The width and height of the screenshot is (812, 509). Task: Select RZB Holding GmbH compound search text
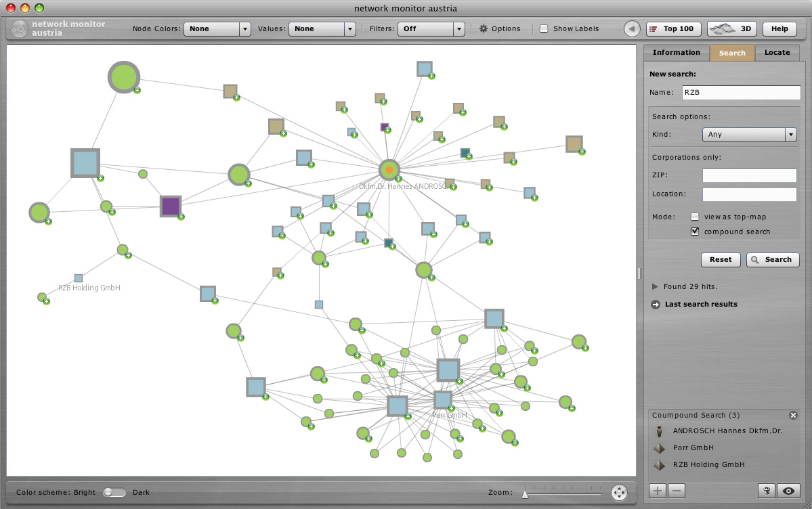[x=709, y=465]
